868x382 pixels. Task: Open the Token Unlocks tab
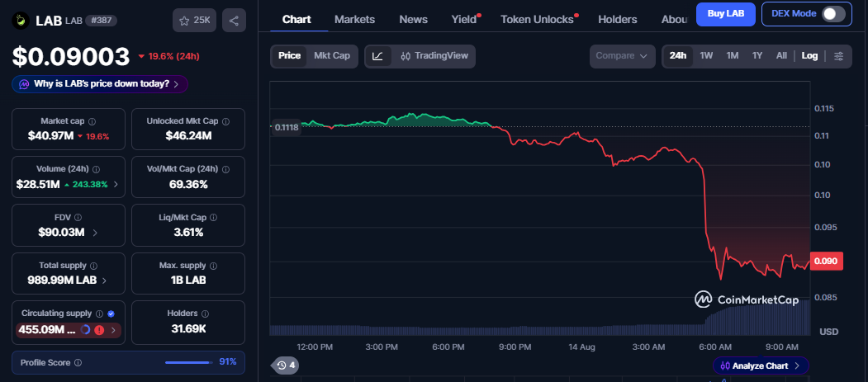(537, 19)
